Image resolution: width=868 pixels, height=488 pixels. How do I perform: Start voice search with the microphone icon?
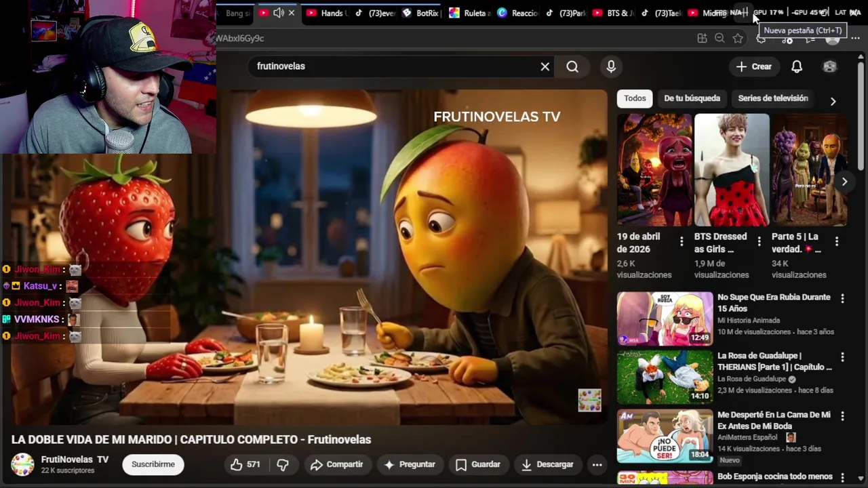point(611,66)
